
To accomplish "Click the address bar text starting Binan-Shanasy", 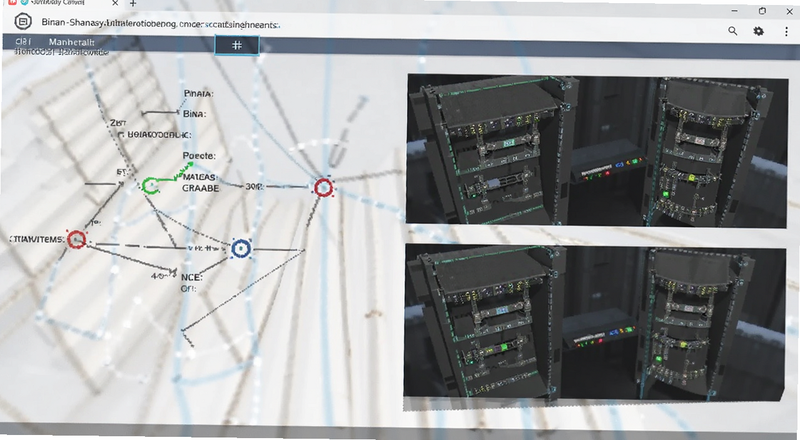I will (x=160, y=23).
